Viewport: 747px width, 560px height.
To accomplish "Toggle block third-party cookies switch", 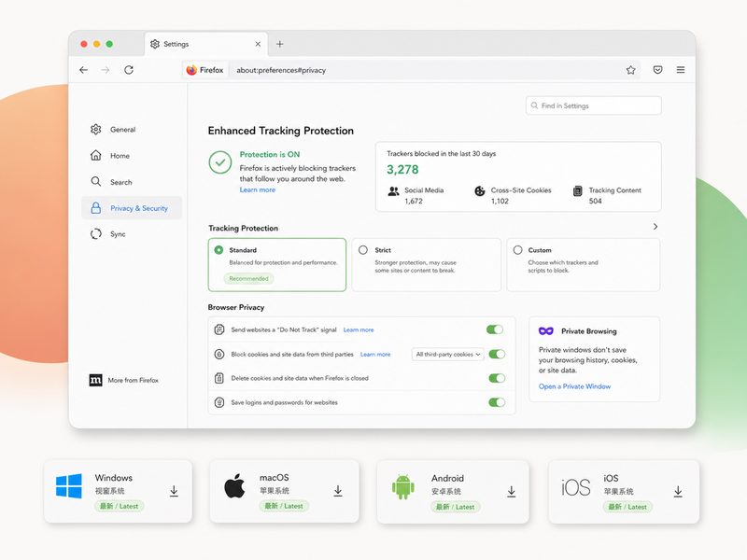I will click(497, 354).
